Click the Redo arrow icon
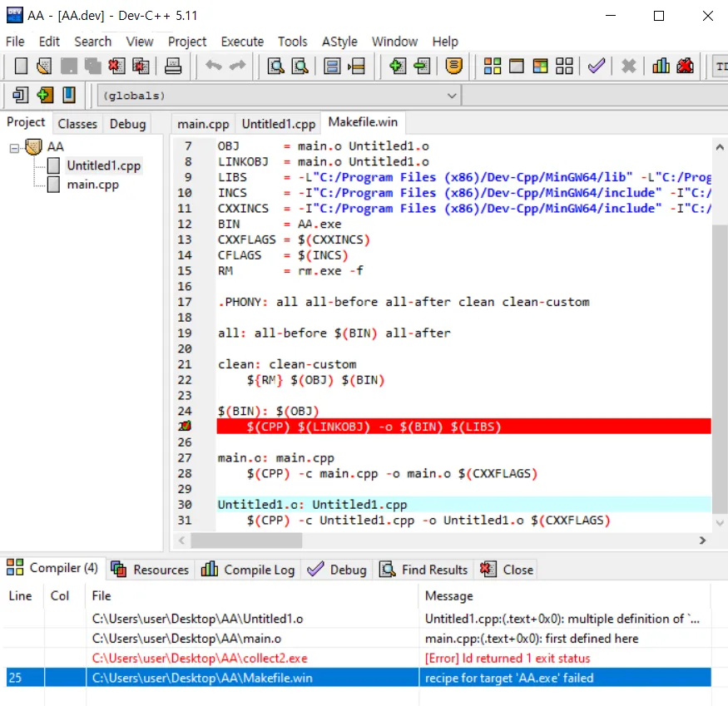 pos(237,66)
